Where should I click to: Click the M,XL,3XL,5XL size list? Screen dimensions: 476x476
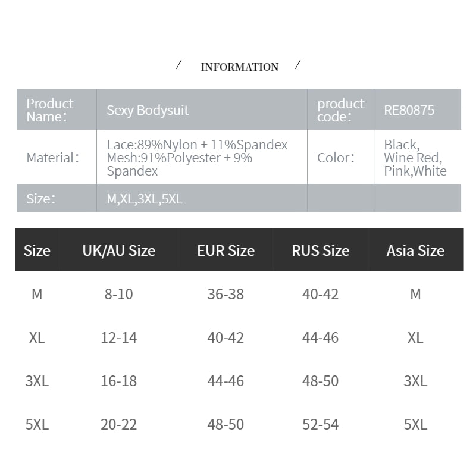(145, 199)
